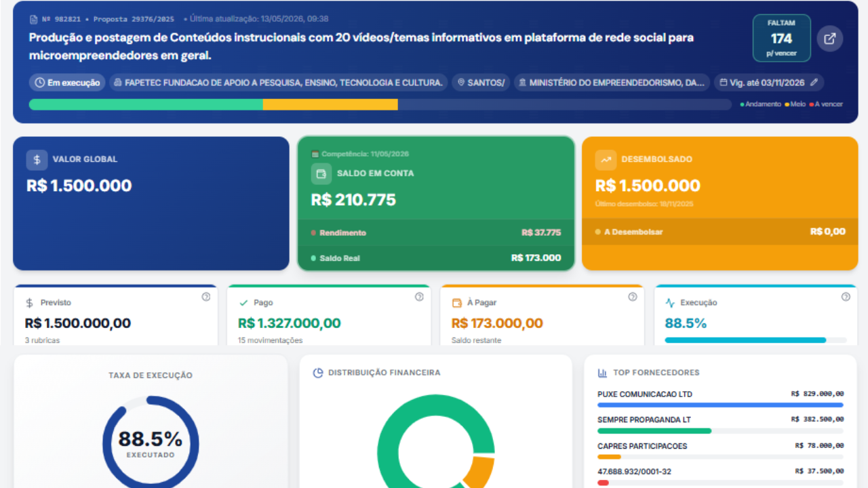Click the R$ 382.500,00 supplier amount

pyautogui.click(x=817, y=420)
